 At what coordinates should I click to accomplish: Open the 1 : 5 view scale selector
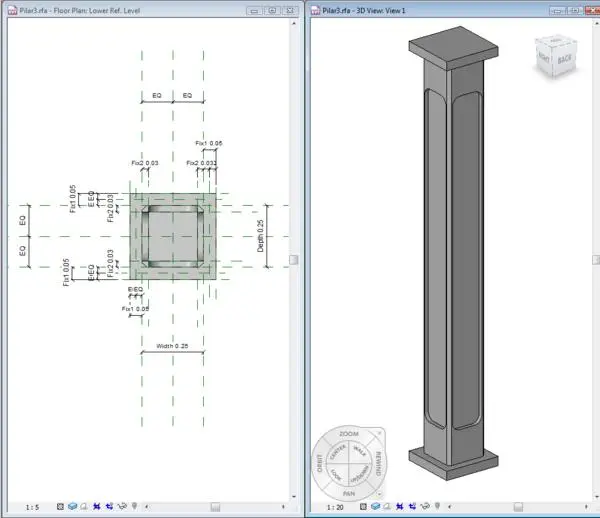(x=33, y=507)
